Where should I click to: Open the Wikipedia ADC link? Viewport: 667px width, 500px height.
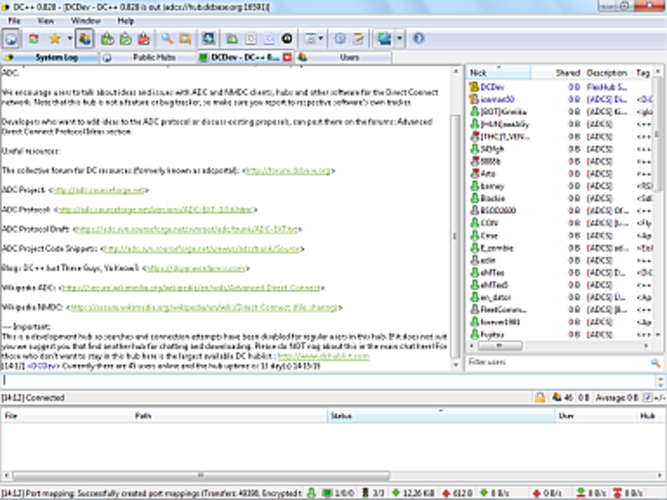tap(191, 288)
